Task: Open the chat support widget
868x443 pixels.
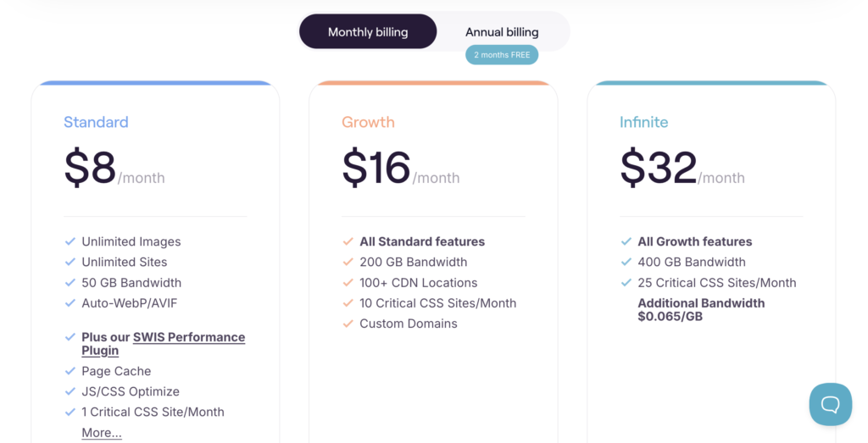Action: 830,404
